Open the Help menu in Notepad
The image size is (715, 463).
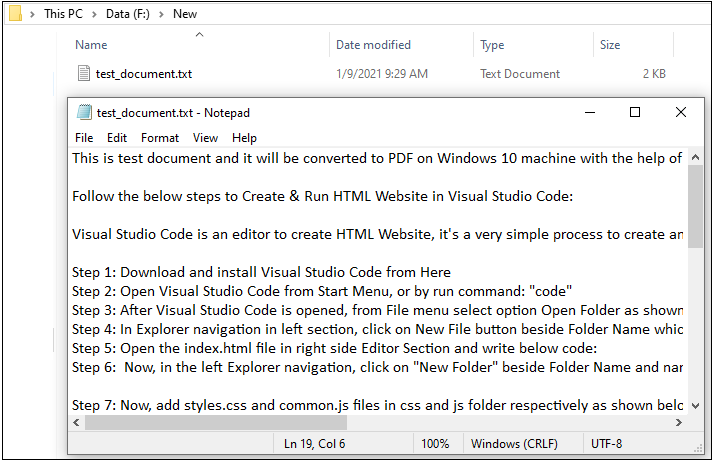(244, 138)
